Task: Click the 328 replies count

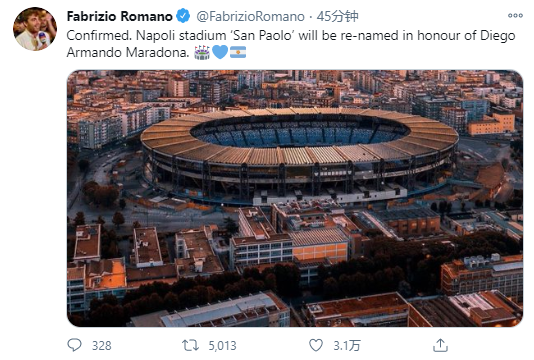Action: tap(101, 346)
